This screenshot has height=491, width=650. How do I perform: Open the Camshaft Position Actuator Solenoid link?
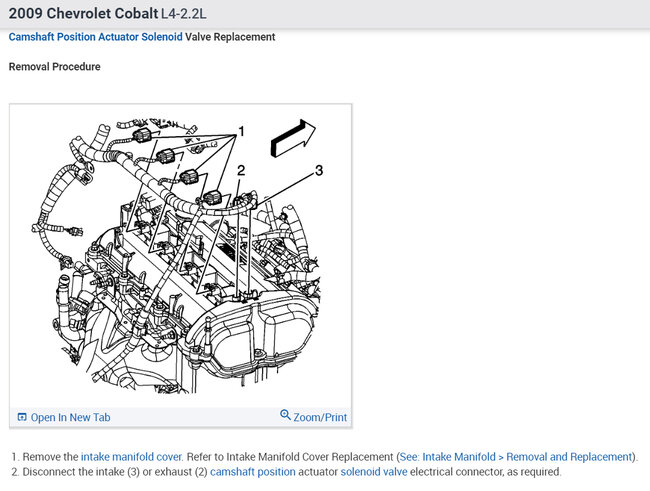point(95,37)
